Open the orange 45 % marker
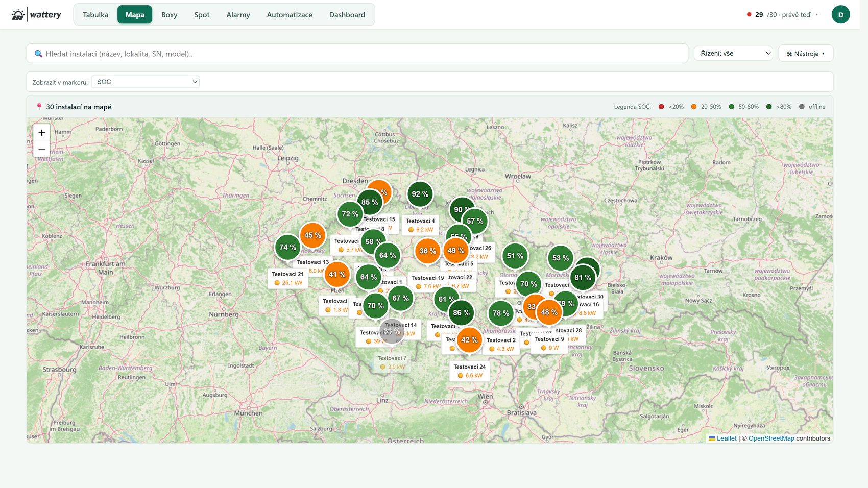 coord(312,235)
